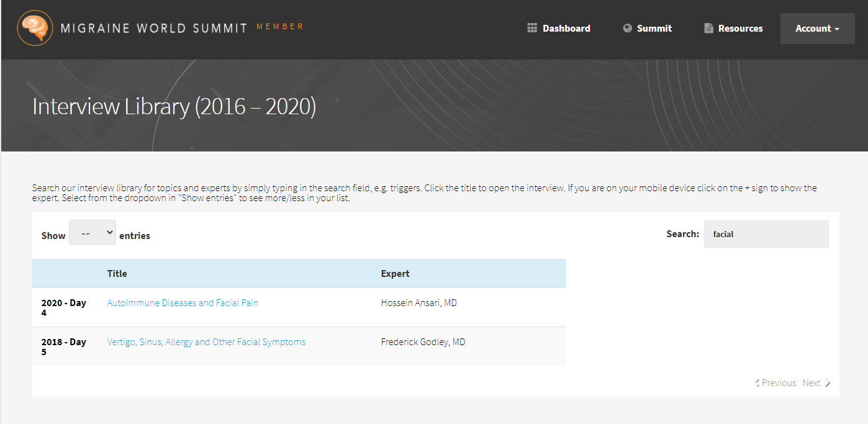Open the Resources menu item
This screenshot has height=424, width=868.
pyautogui.click(x=740, y=29)
